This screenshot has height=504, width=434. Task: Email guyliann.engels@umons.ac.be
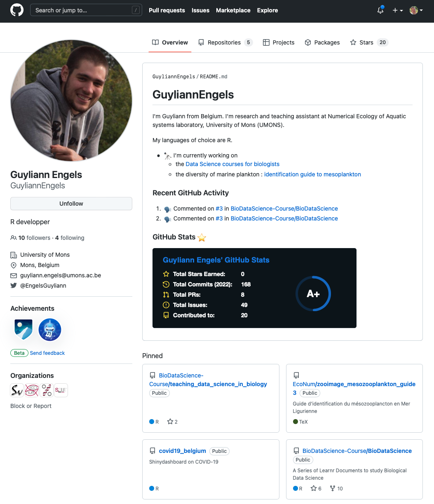coord(61,275)
